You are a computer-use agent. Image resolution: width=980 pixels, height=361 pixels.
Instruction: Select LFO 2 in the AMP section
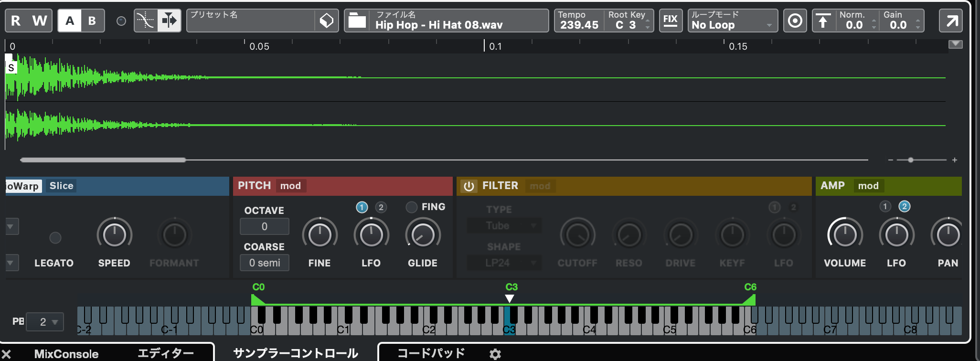coord(904,206)
